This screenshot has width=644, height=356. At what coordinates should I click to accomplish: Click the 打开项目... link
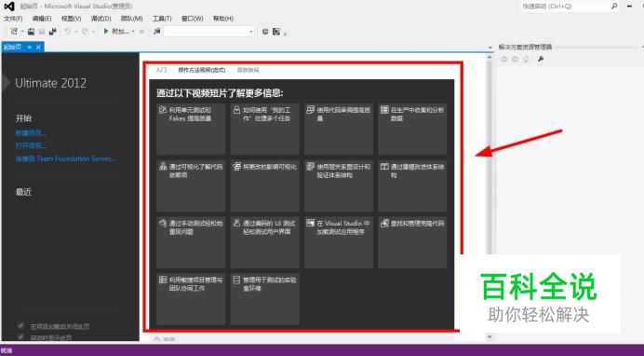(x=31, y=145)
